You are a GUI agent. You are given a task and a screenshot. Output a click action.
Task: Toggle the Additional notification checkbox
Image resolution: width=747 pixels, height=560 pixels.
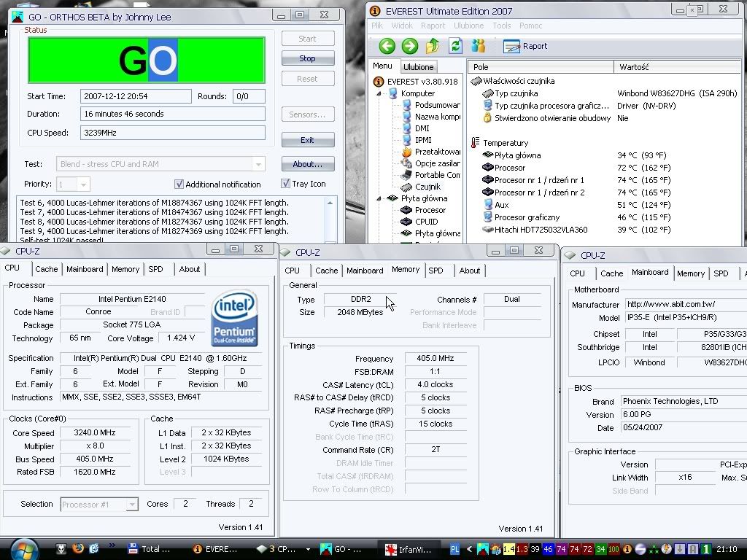click(x=179, y=184)
